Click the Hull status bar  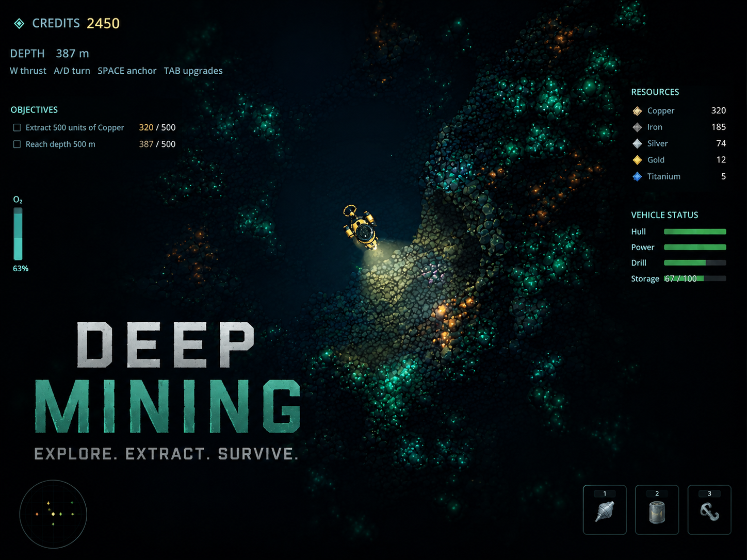click(695, 232)
